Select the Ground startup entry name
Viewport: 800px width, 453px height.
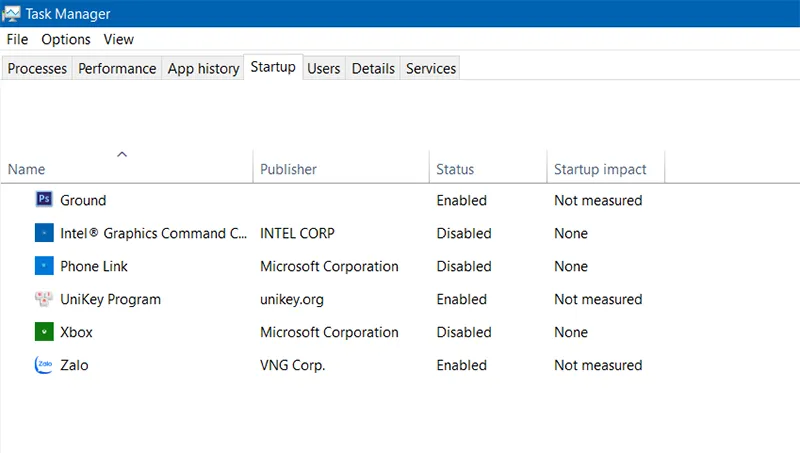pos(83,200)
